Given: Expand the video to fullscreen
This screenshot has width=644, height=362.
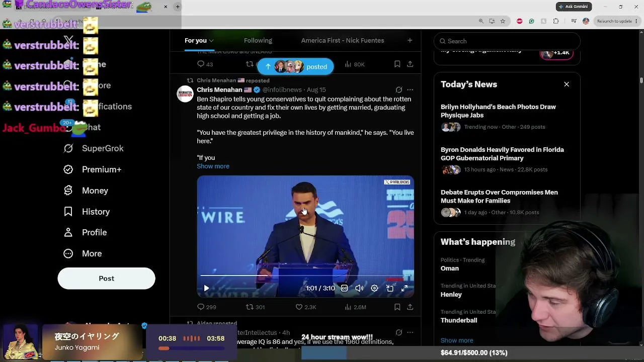Looking at the screenshot, I should pos(405,288).
